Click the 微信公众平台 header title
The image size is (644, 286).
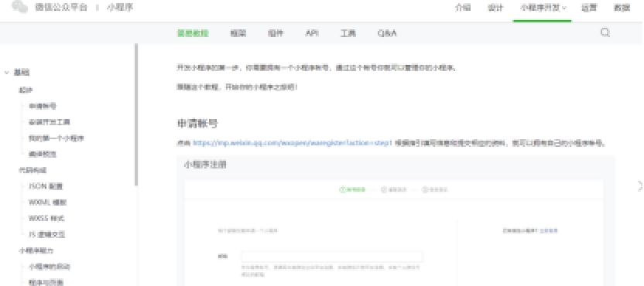[61, 8]
